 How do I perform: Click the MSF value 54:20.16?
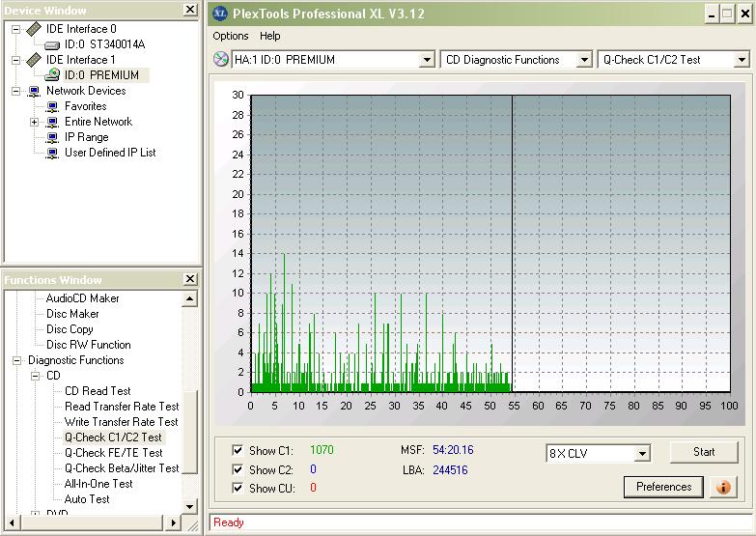453,450
